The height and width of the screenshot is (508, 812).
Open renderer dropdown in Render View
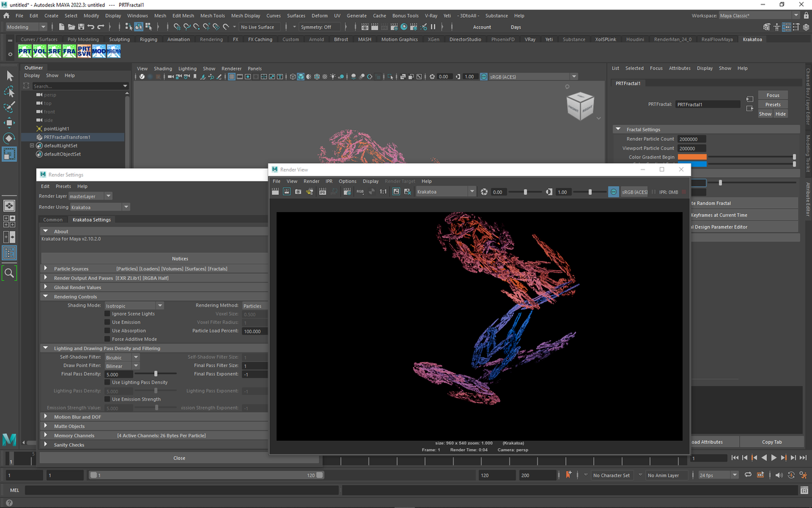(445, 191)
